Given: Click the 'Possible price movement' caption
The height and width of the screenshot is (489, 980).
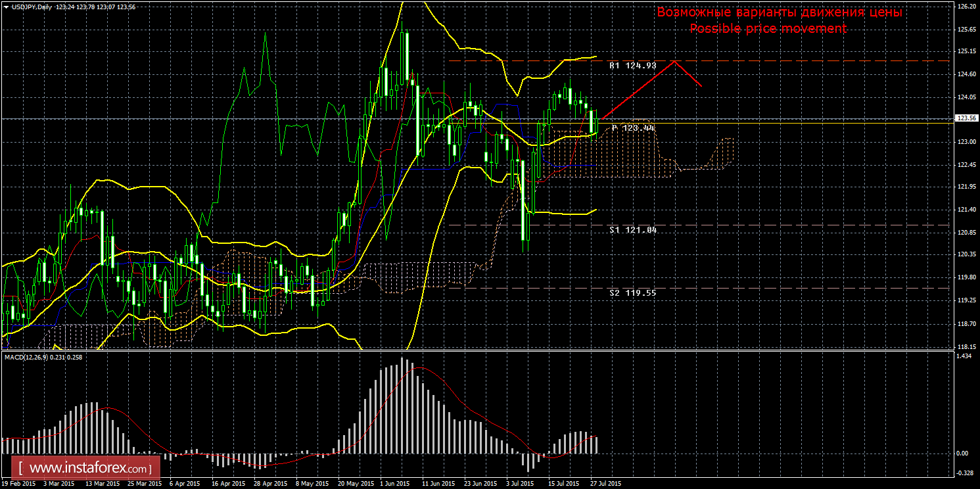Looking at the screenshot, I should [x=768, y=28].
